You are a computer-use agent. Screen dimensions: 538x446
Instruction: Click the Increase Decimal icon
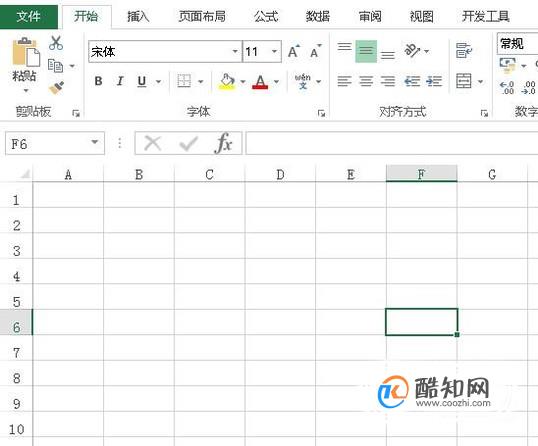(x=507, y=88)
